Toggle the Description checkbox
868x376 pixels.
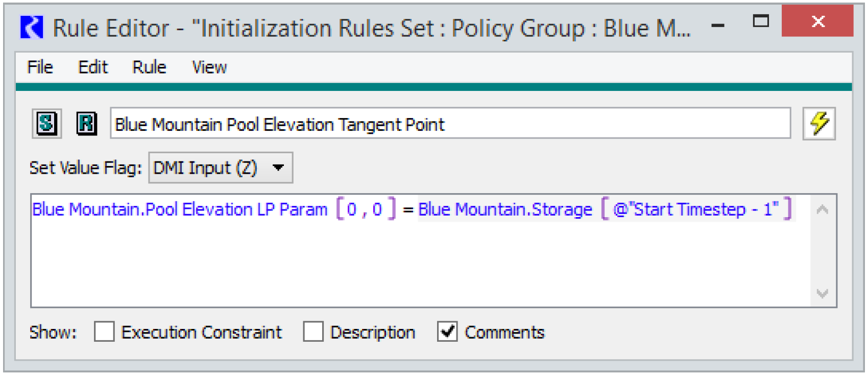pos(313,332)
